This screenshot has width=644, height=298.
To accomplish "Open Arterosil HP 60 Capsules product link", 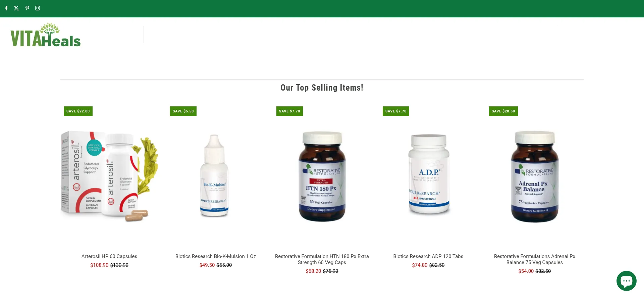I will [109, 256].
